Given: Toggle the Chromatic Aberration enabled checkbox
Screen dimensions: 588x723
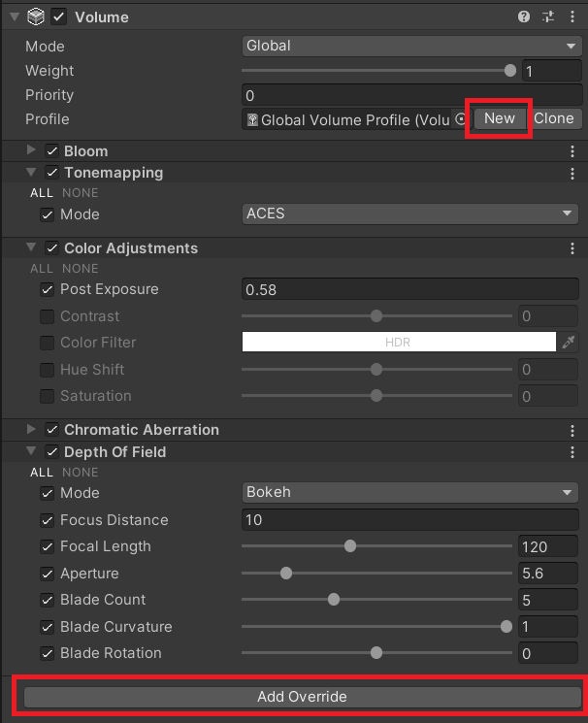Looking at the screenshot, I should click(51, 430).
